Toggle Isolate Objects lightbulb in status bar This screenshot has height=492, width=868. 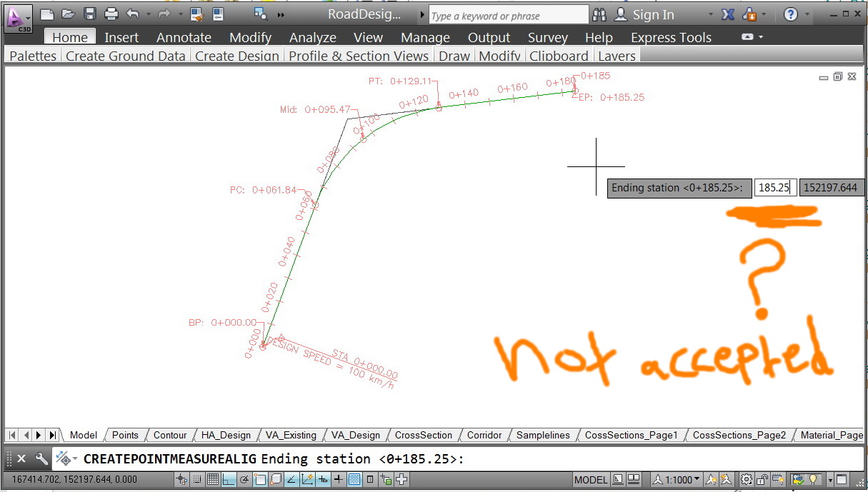pos(812,479)
